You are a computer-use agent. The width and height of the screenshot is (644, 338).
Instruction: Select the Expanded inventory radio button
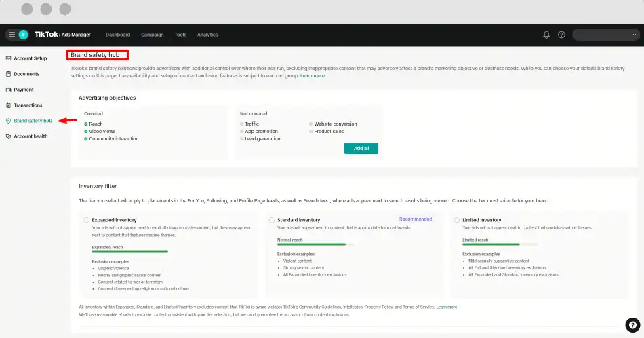[x=86, y=220]
